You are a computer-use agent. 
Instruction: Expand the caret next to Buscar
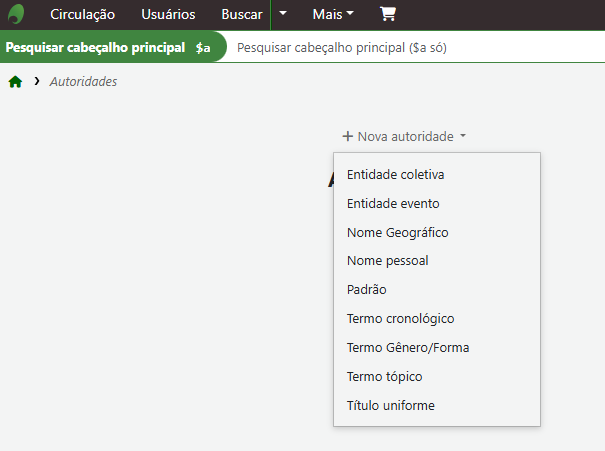283,15
